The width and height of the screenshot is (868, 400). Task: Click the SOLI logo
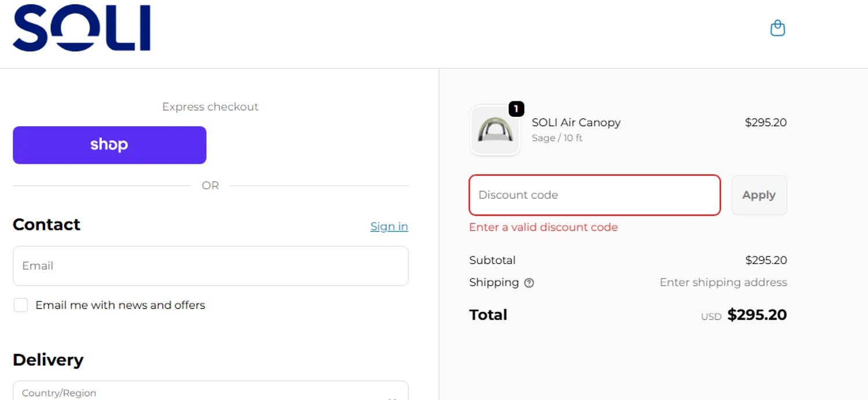coord(82,28)
